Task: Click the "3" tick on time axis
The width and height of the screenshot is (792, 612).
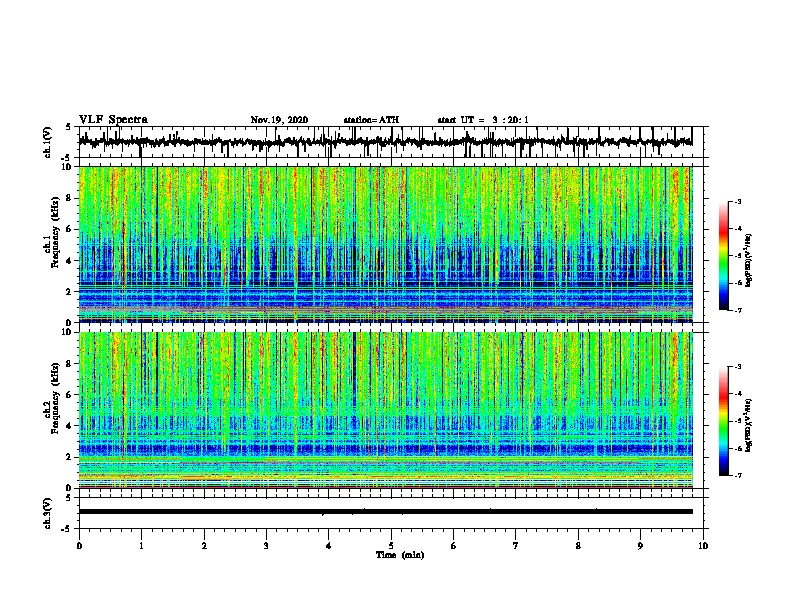Action: [266, 546]
